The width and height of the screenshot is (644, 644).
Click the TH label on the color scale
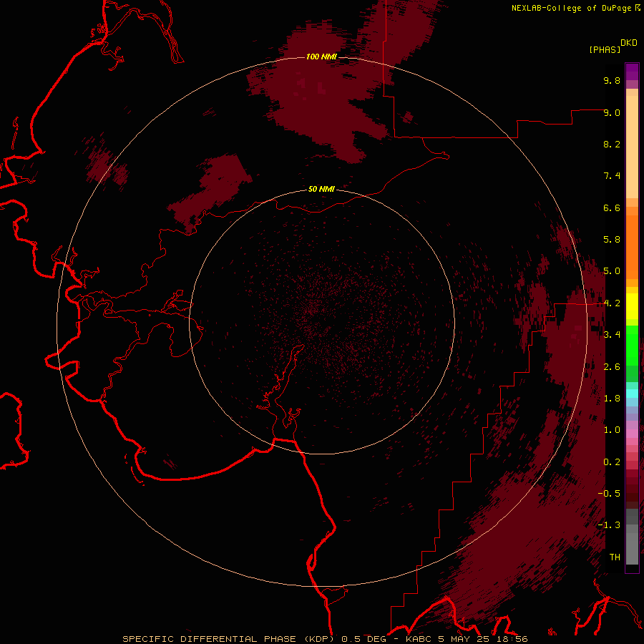pyautogui.click(x=615, y=557)
